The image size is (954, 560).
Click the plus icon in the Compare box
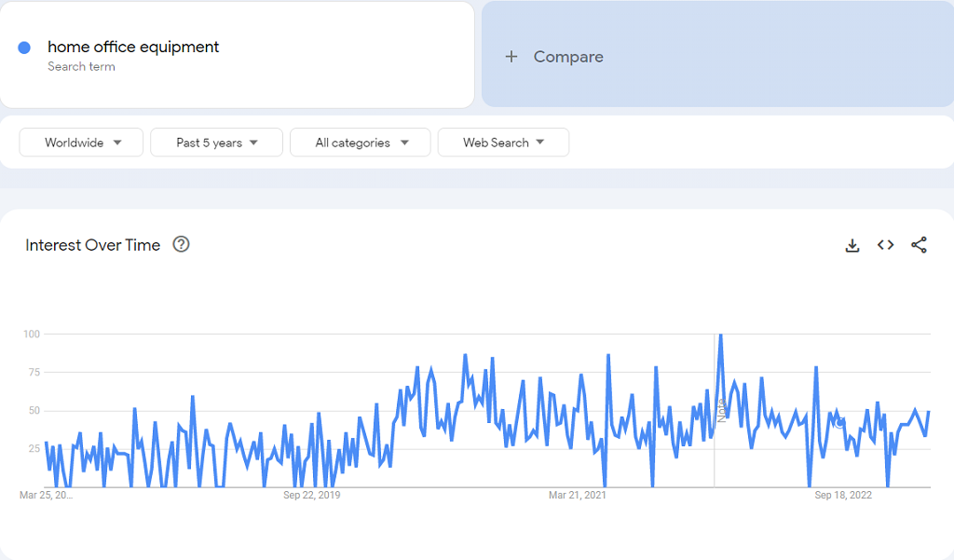tap(511, 57)
